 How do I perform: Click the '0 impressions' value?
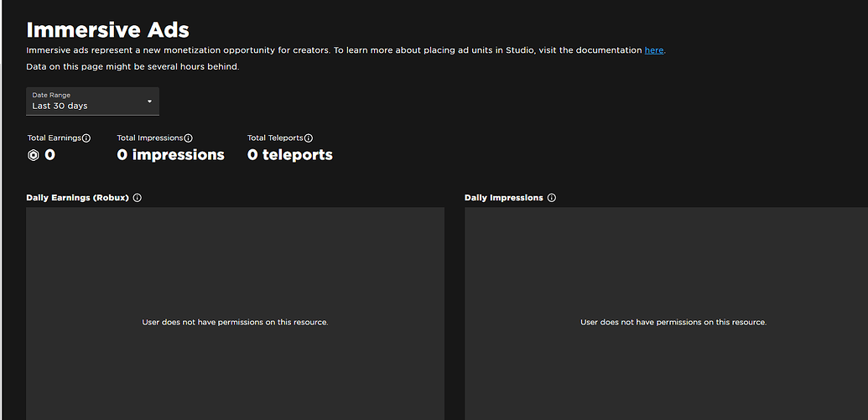click(x=170, y=155)
